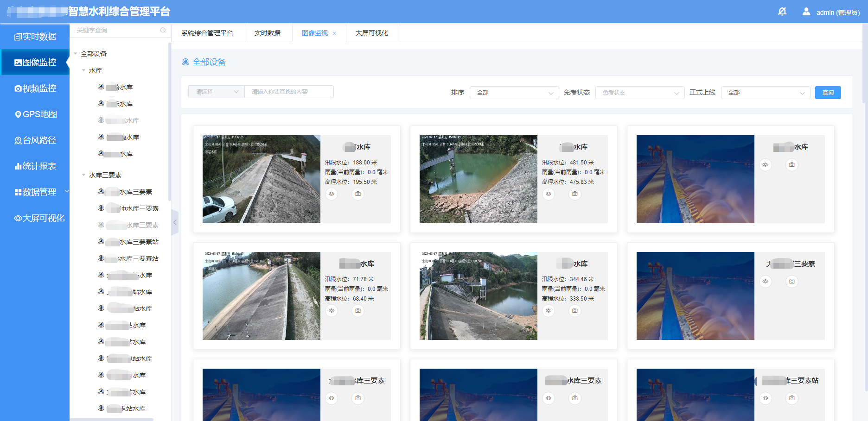Click the page's vertical scrollbar

[x=865, y=65]
